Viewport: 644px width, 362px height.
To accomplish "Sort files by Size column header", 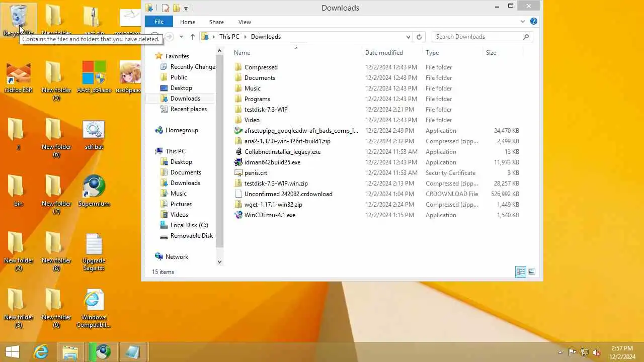I will coord(503,52).
